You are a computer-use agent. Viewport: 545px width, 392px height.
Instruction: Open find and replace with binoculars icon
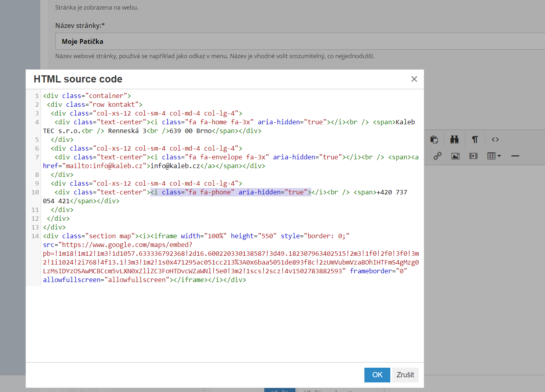click(x=454, y=139)
